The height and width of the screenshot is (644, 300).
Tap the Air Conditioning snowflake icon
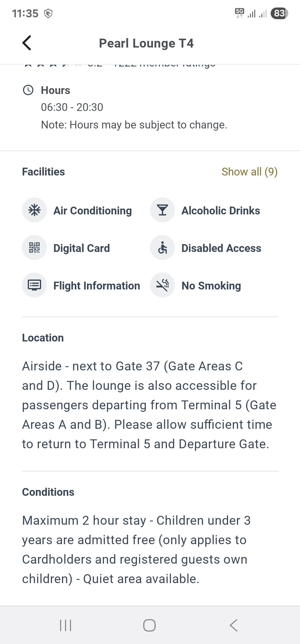34,210
